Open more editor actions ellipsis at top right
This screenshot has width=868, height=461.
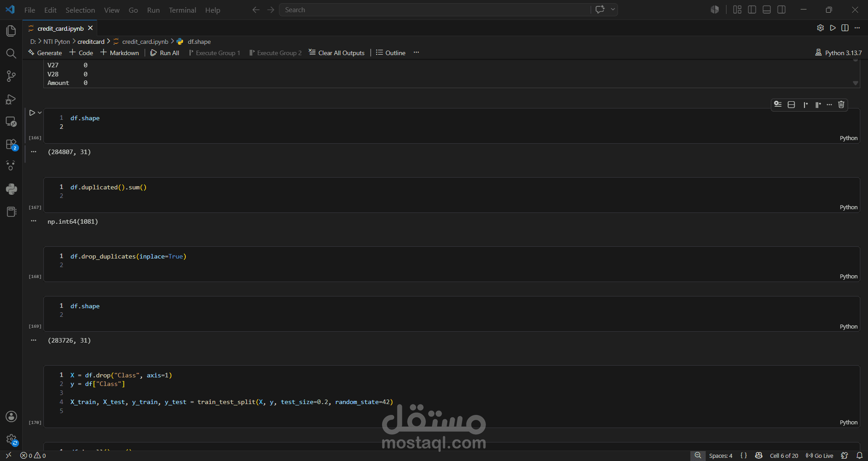coord(857,28)
